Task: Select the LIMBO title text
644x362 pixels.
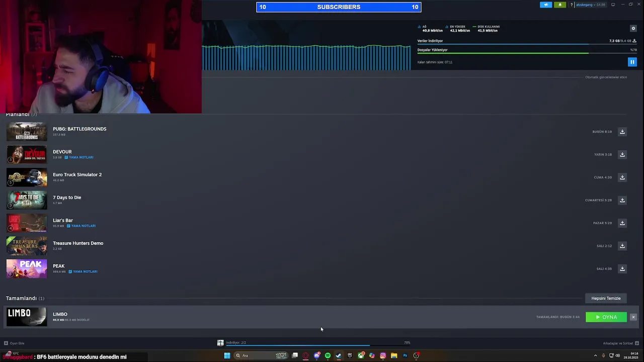Action: (x=60, y=314)
